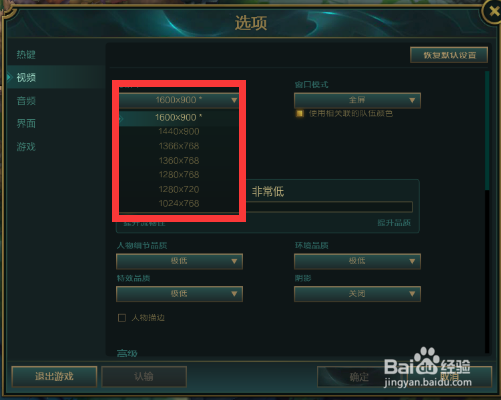Choose 1440x900 from the resolution list

click(x=179, y=131)
